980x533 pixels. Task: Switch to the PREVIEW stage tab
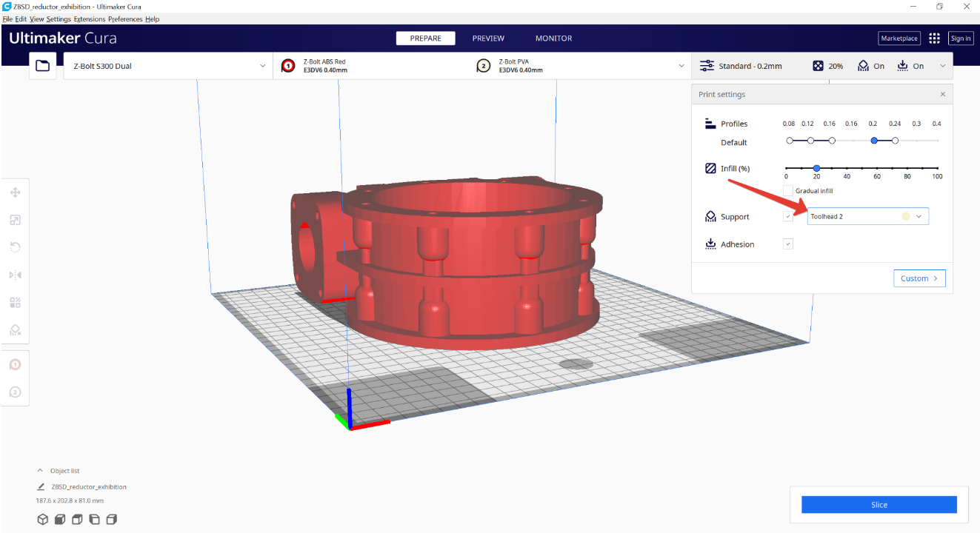coord(488,38)
